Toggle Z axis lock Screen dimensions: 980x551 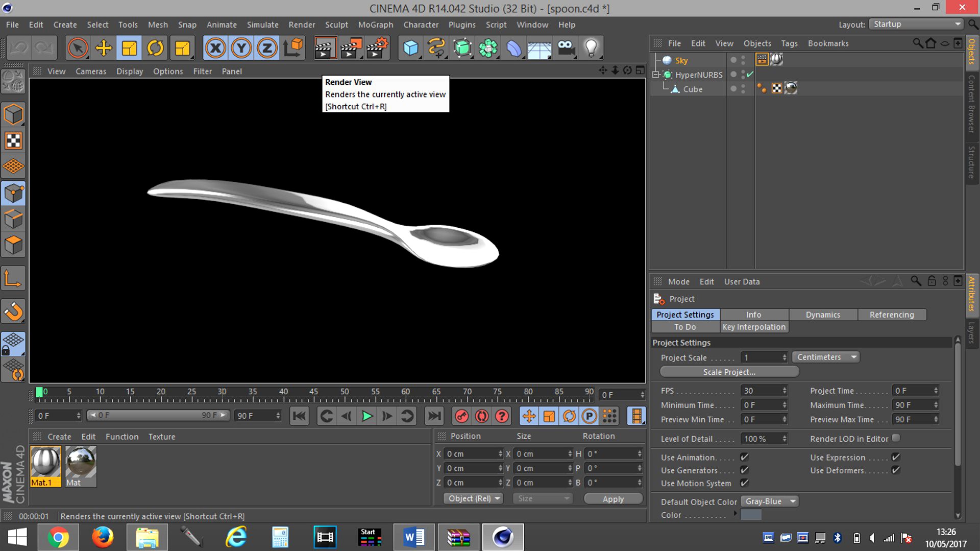coord(267,48)
